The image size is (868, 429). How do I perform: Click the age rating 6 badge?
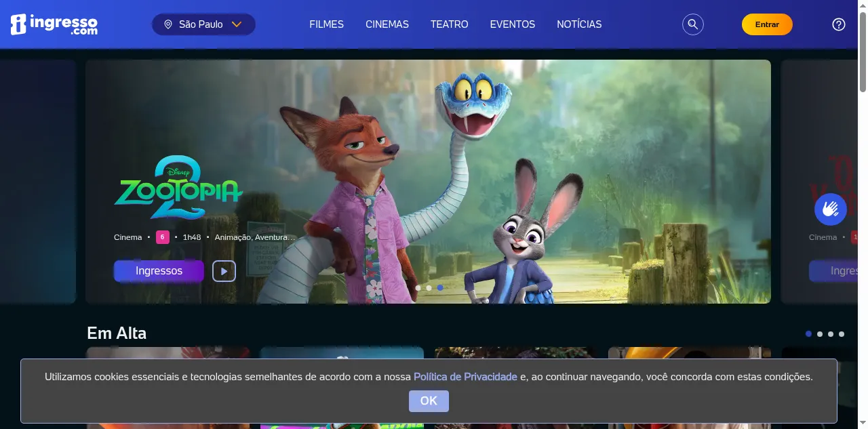(162, 237)
